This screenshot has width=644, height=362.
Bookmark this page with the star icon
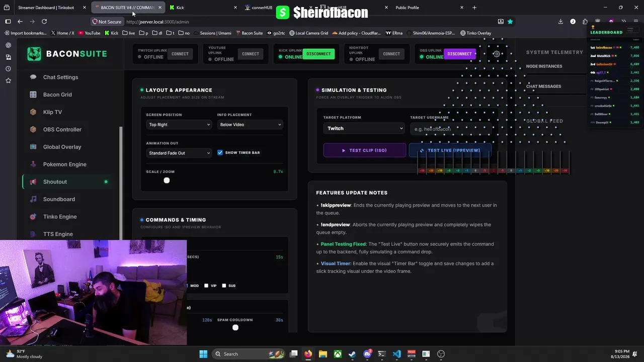tap(510, 22)
